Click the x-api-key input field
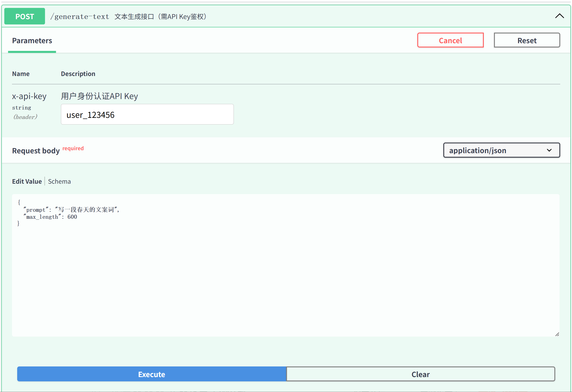The width and height of the screenshot is (572, 392). tap(147, 114)
